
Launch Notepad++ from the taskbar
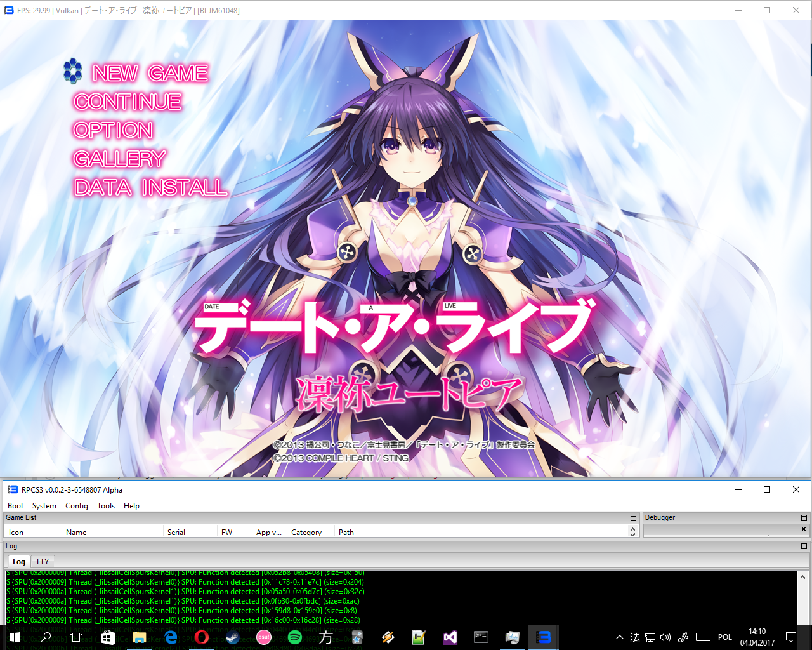pyautogui.click(x=419, y=637)
